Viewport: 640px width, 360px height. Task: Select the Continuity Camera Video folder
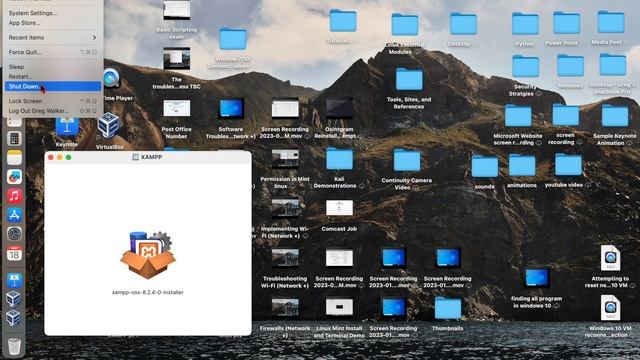click(407, 160)
